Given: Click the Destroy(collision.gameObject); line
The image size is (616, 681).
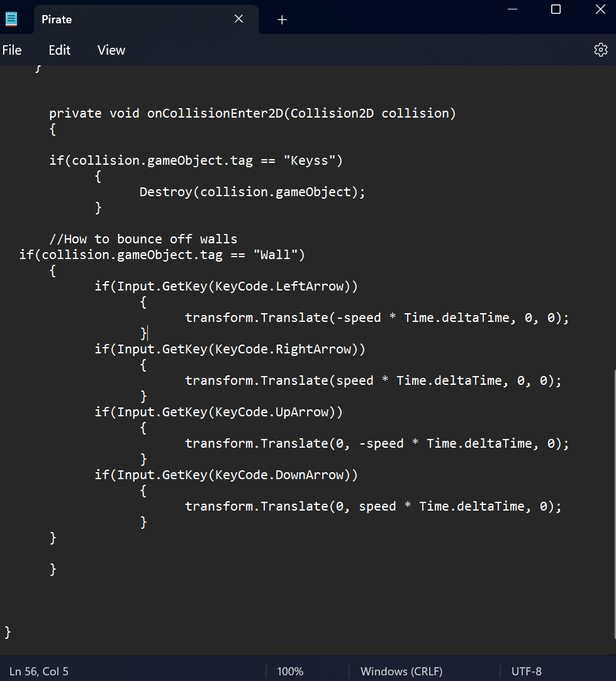Looking at the screenshot, I should (252, 192).
